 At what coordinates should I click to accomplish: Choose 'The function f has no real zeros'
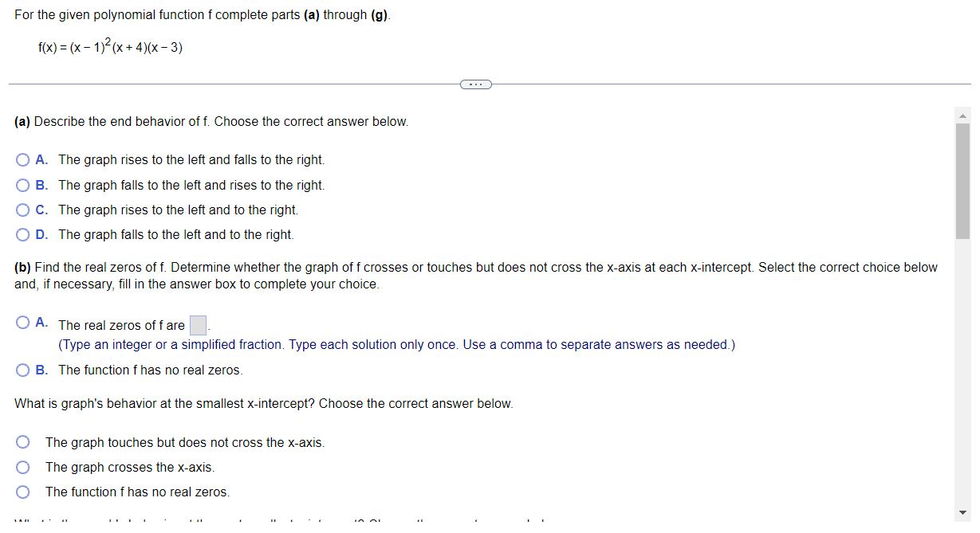pyautogui.click(x=24, y=491)
